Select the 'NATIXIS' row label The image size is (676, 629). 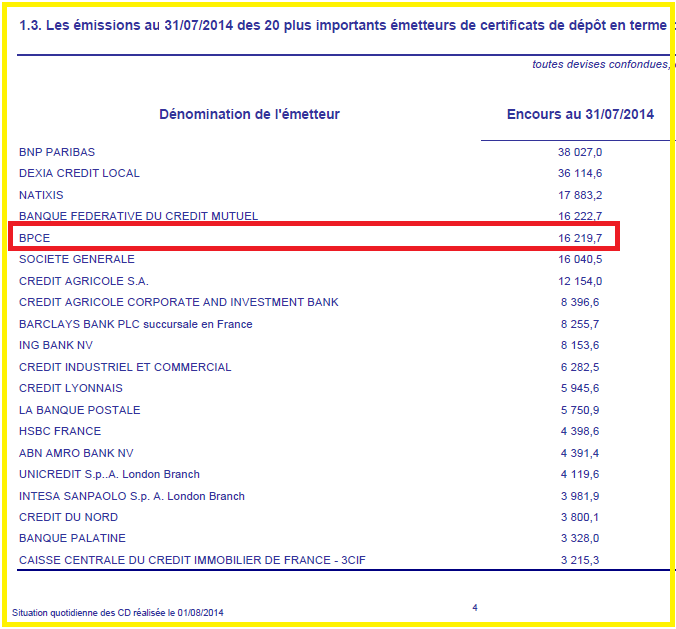pos(41,195)
